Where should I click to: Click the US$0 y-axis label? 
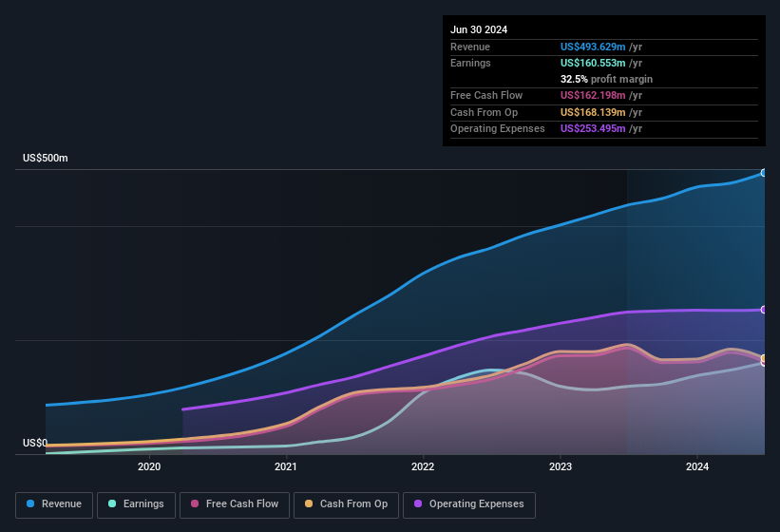35,443
